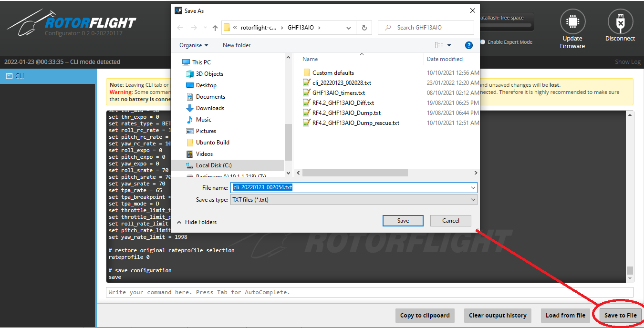The height and width of the screenshot is (328, 644).
Task: Open the Organise dropdown menu
Action: (x=194, y=45)
